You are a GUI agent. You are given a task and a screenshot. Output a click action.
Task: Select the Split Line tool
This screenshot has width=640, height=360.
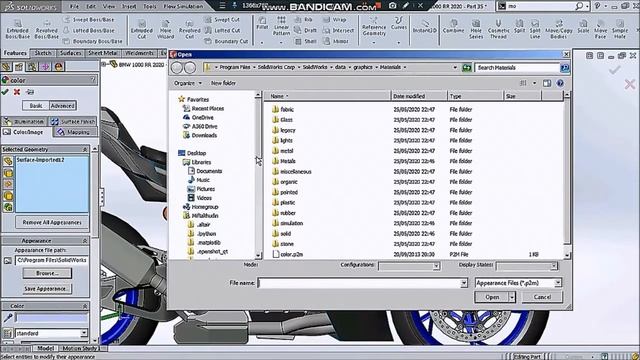535,29
